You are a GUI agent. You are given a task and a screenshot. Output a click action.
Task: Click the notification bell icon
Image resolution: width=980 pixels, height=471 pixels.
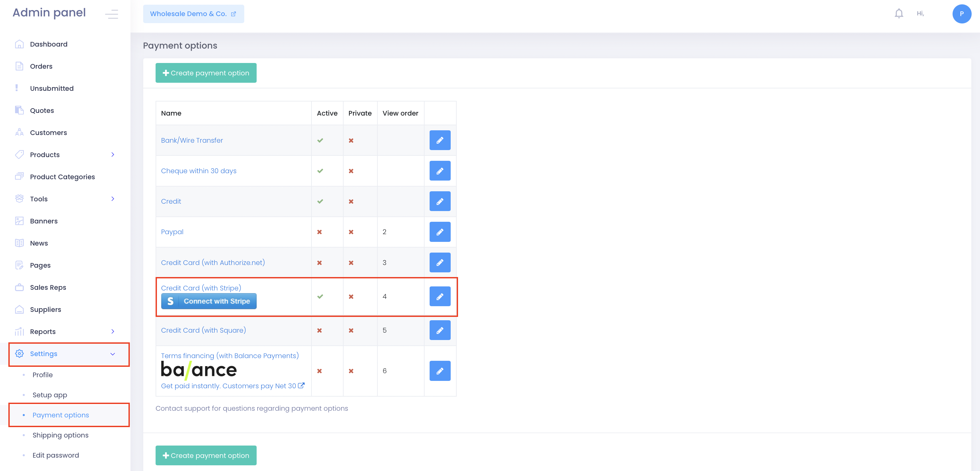coord(899,14)
